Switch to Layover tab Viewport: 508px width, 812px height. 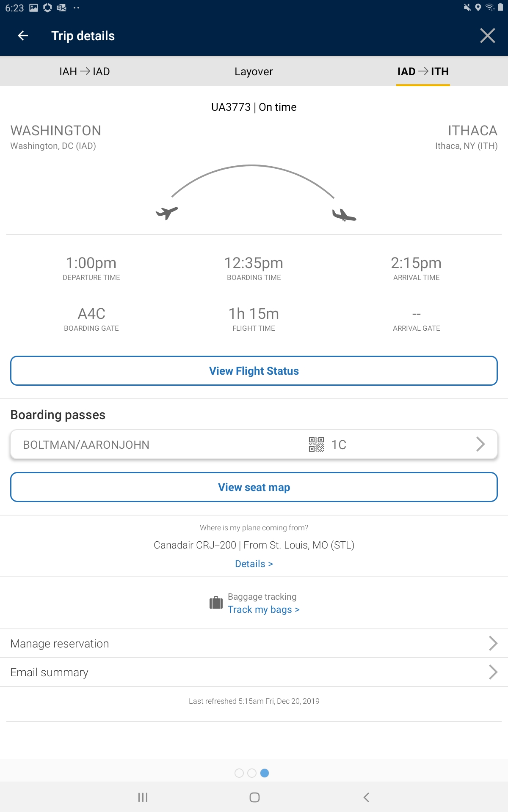254,71
